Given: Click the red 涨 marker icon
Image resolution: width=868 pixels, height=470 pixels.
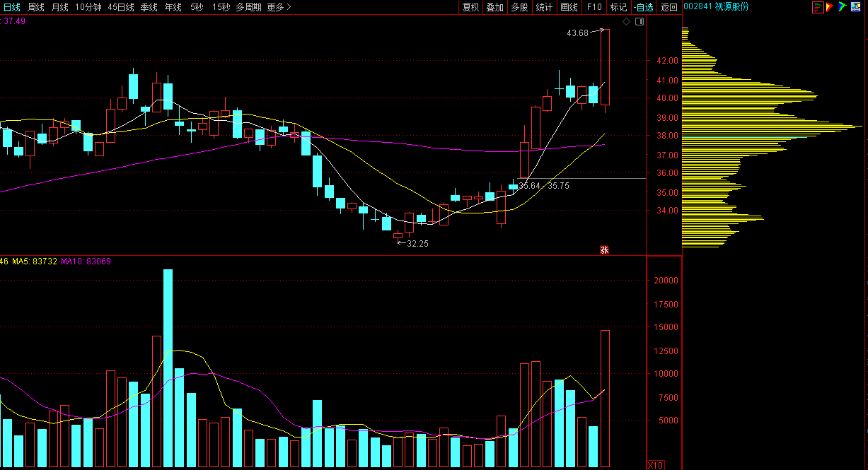Looking at the screenshot, I should (x=605, y=249).
